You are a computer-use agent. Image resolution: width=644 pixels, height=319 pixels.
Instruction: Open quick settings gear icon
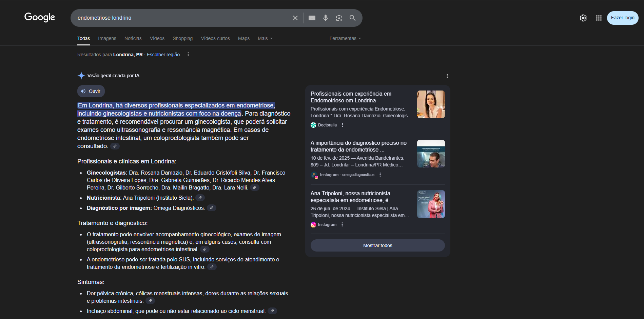[583, 18]
